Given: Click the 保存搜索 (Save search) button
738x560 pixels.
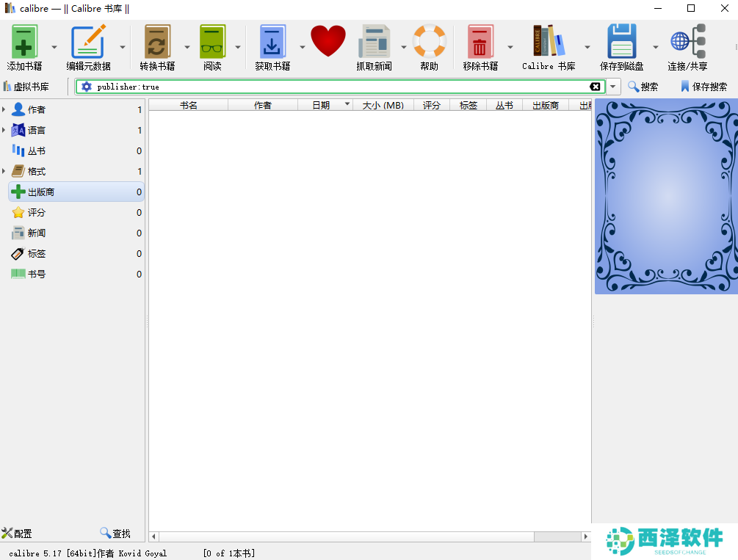Looking at the screenshot, I should (703, 87).
